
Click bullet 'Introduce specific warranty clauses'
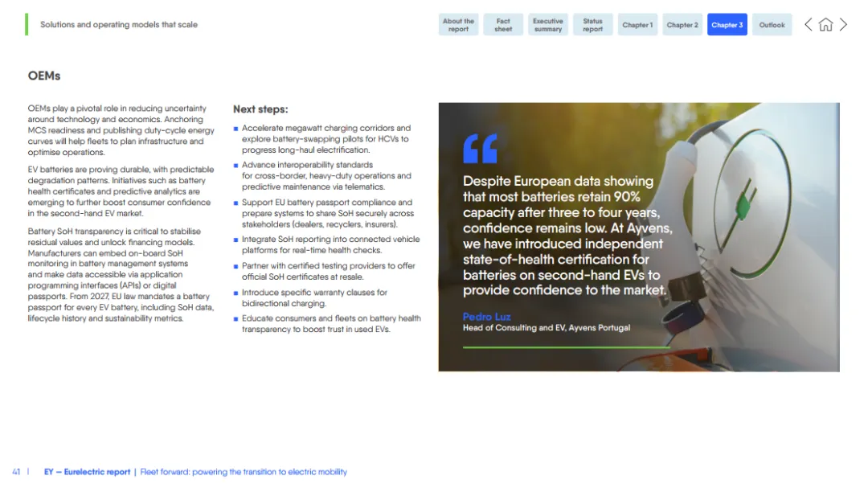314,298
